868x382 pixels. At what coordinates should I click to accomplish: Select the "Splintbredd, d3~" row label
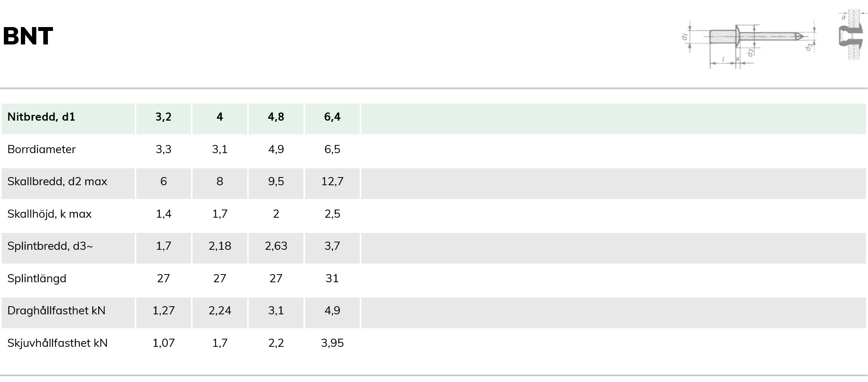tap(50, 246)
